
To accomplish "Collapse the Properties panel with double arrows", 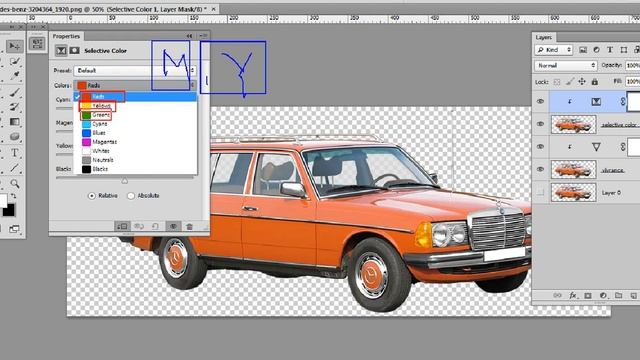I will (x=189, y=36).
